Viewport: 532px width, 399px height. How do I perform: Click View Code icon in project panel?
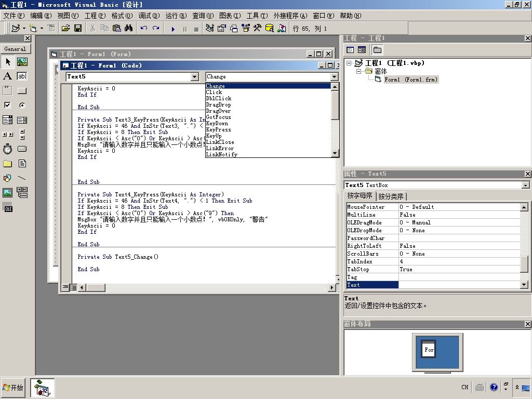click(x=350, y=50)
